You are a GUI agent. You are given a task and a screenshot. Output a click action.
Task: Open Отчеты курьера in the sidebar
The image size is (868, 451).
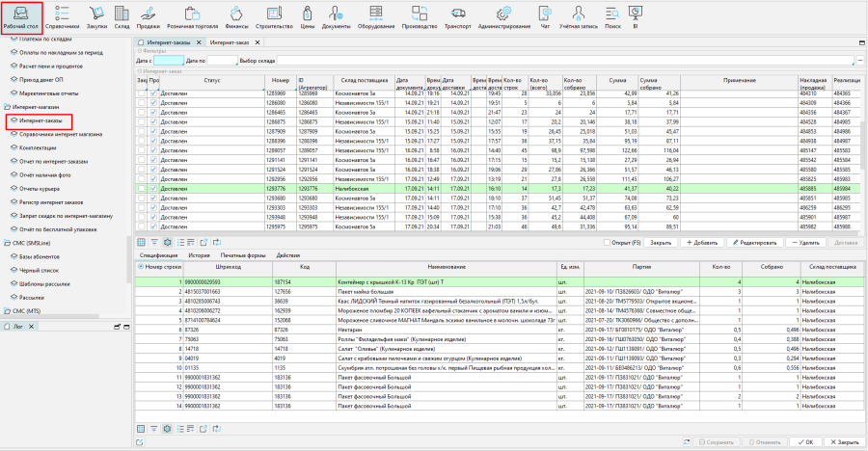(x=41, y=189)
